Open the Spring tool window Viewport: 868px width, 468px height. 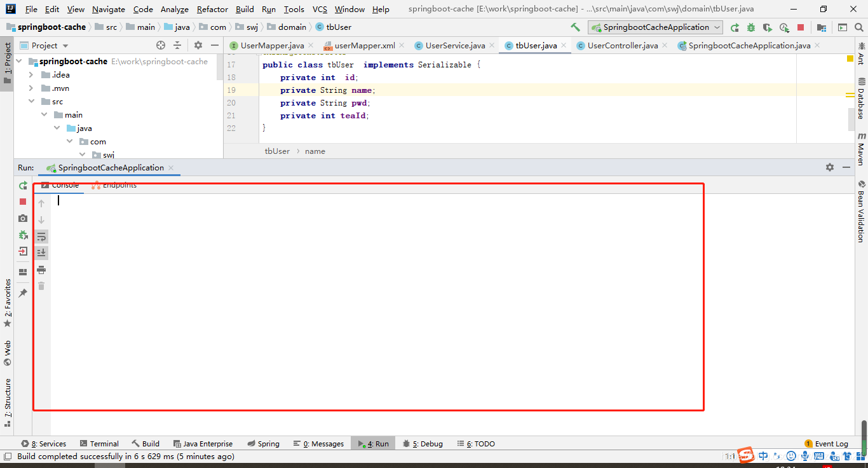tap(264, 444)
